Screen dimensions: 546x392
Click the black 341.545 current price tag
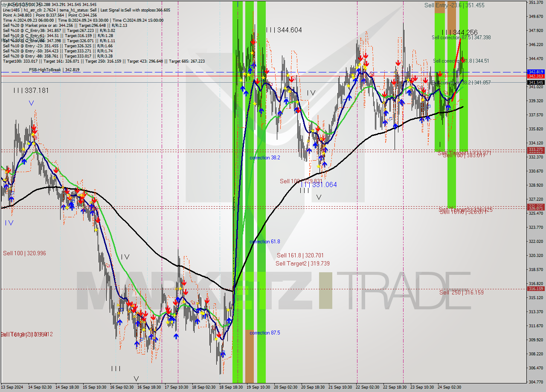pyautogui.click(x=536, y=82)
